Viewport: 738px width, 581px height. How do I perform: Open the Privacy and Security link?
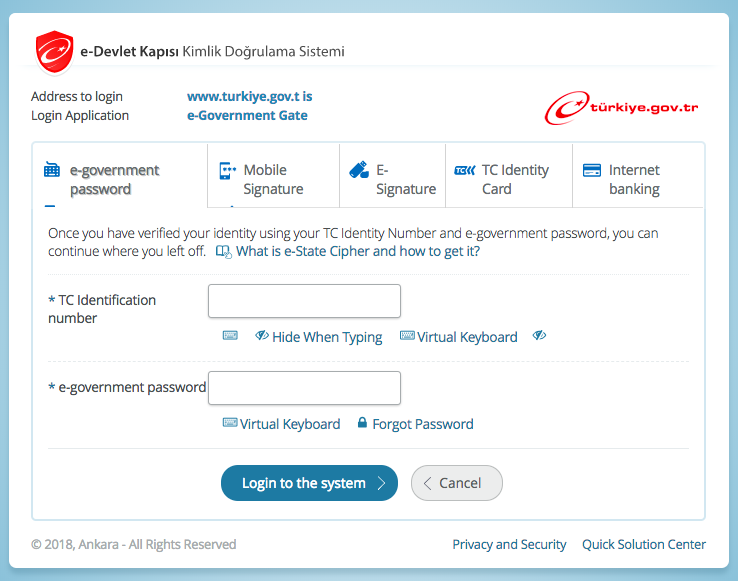click(509, 544)
